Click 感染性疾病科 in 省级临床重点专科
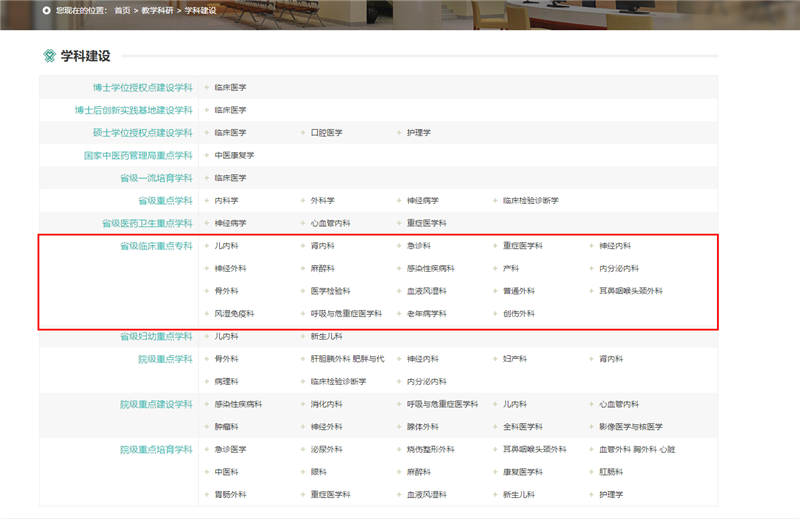This screenshot has width=800, height=522. (x=431, y=268)
